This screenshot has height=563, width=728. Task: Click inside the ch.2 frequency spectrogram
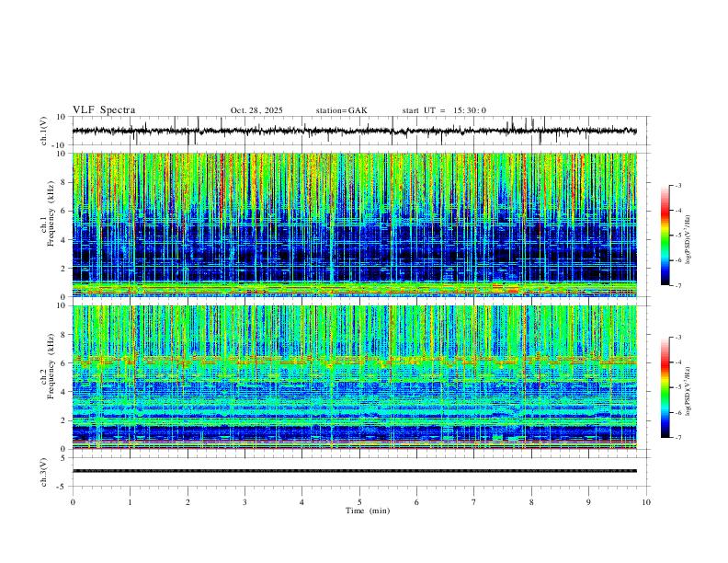pyautogui.click(x=354, y=377)
